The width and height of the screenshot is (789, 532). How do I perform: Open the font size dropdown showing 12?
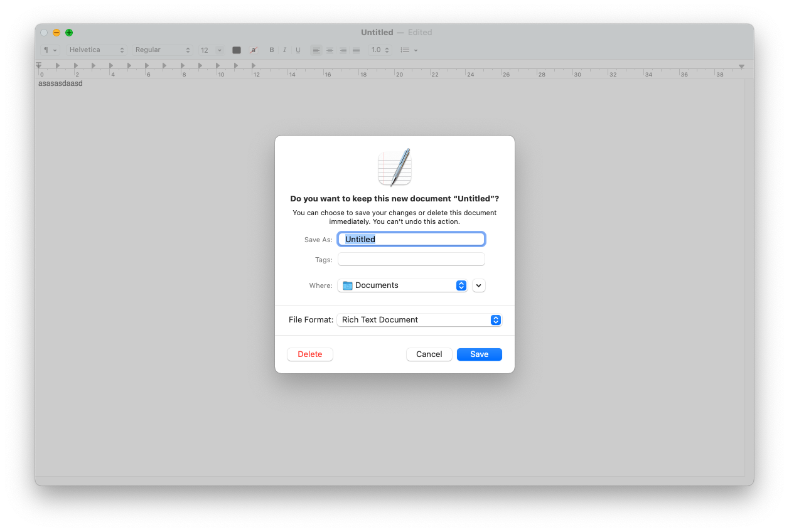[210, 50]
